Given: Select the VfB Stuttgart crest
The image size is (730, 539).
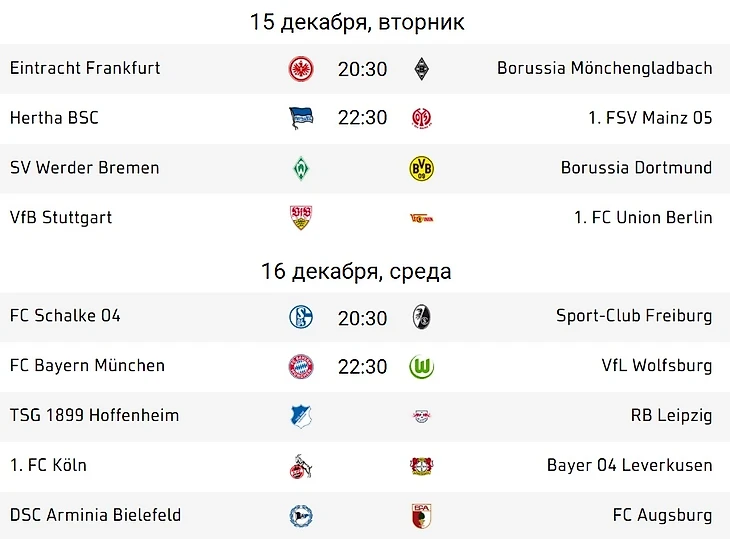Looking at the screenshot, I should (301, 218).
